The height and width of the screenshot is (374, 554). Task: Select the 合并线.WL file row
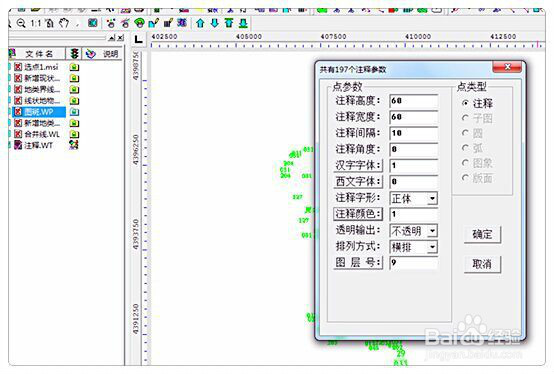[37, 134]
